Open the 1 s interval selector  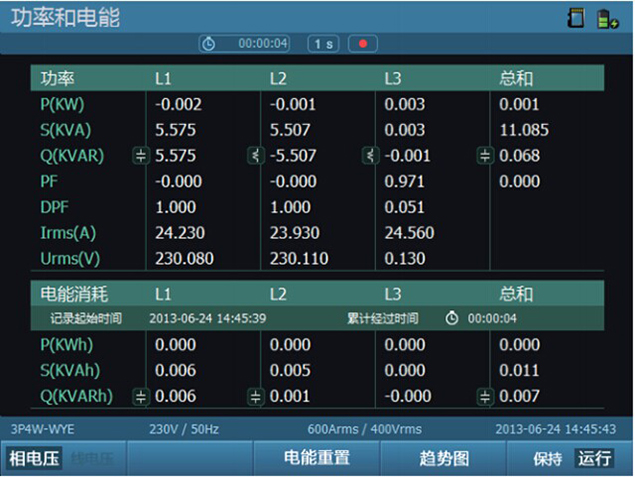pos(322,44)
